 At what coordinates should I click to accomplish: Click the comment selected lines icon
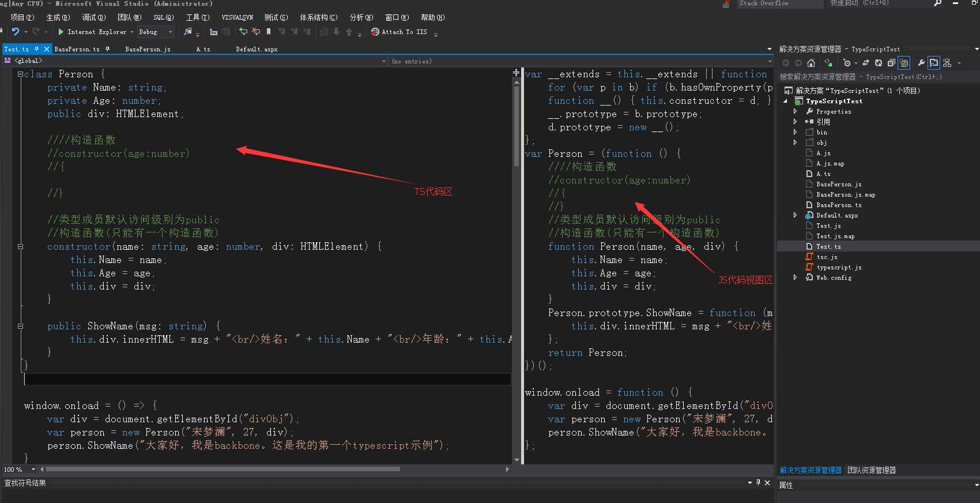(243, 32)
